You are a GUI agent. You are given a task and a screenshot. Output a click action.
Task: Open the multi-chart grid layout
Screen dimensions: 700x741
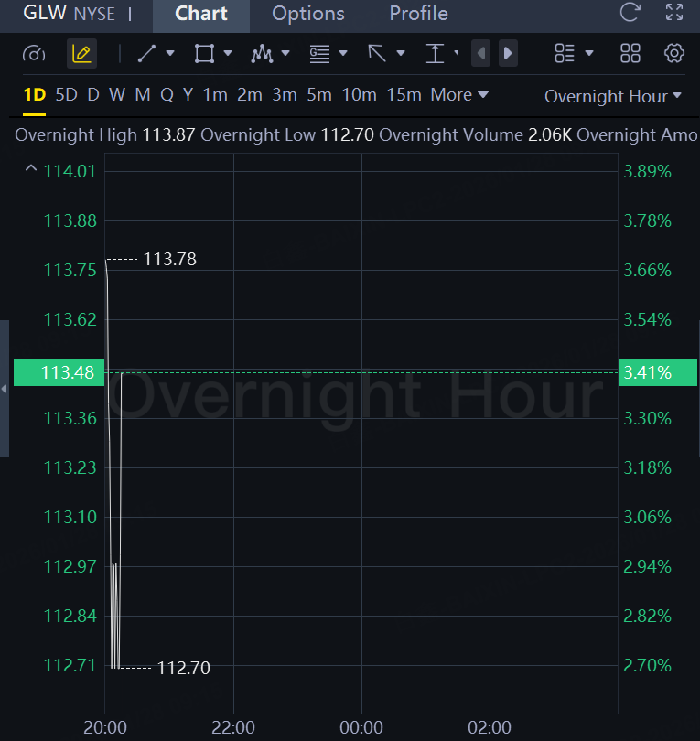click(630, 53)
